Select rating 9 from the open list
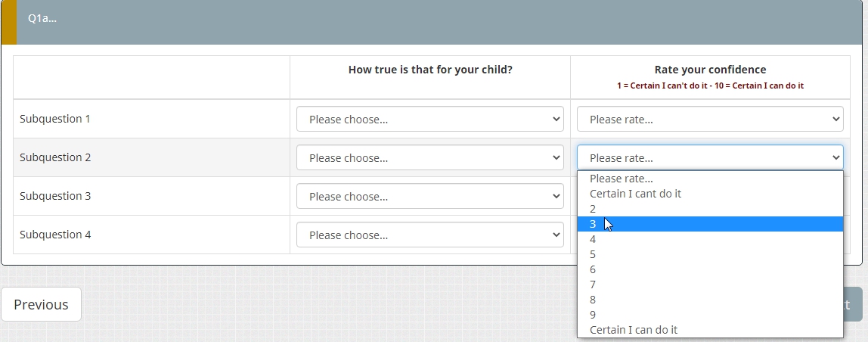This screenshot has height=342, width=868. pos(709,315)
